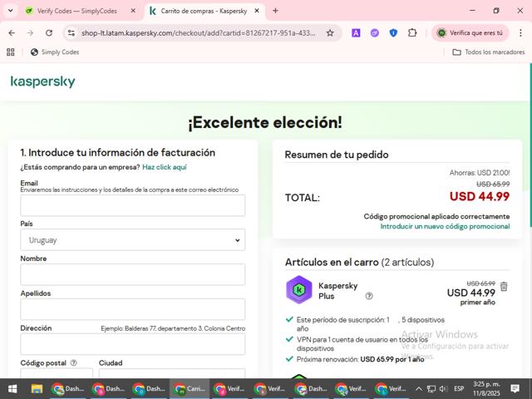This screenshot has width=532, height=399.
Task: Click the ESP language indicator
Action: click(x=459, y=389)
